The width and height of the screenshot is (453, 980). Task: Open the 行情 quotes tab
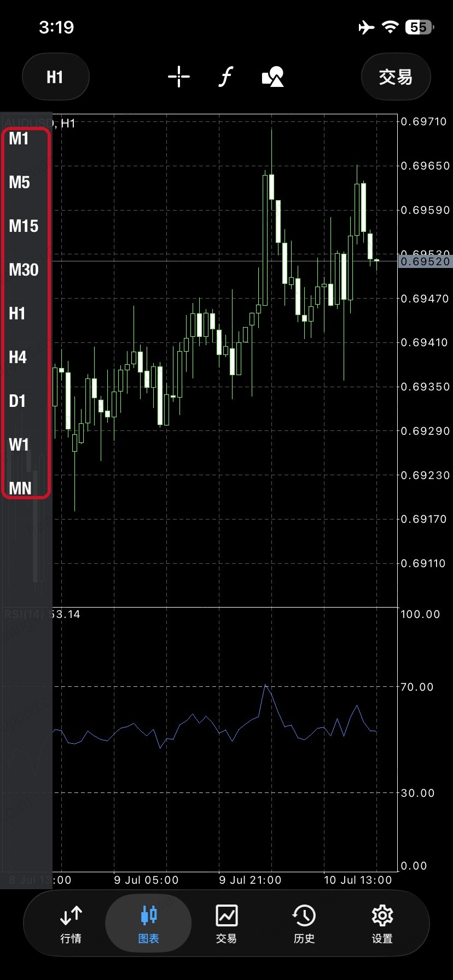pyautogui.click(x=71, y=924)
